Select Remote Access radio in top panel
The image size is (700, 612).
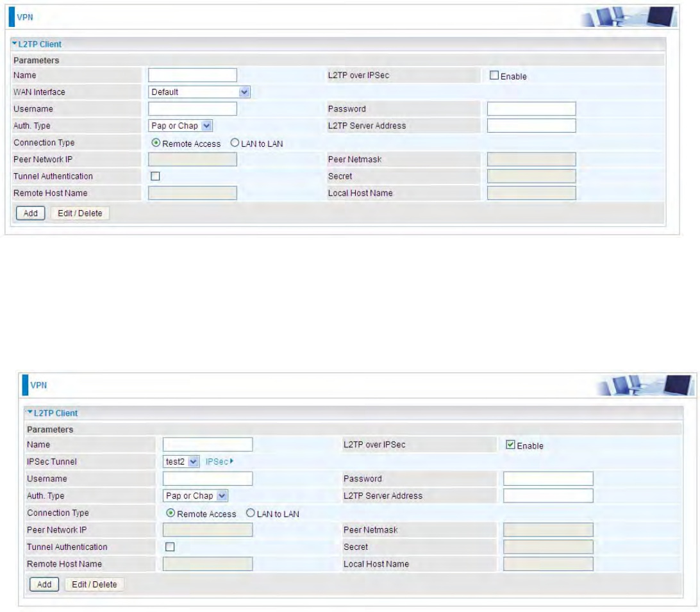[x=156, y=143]
